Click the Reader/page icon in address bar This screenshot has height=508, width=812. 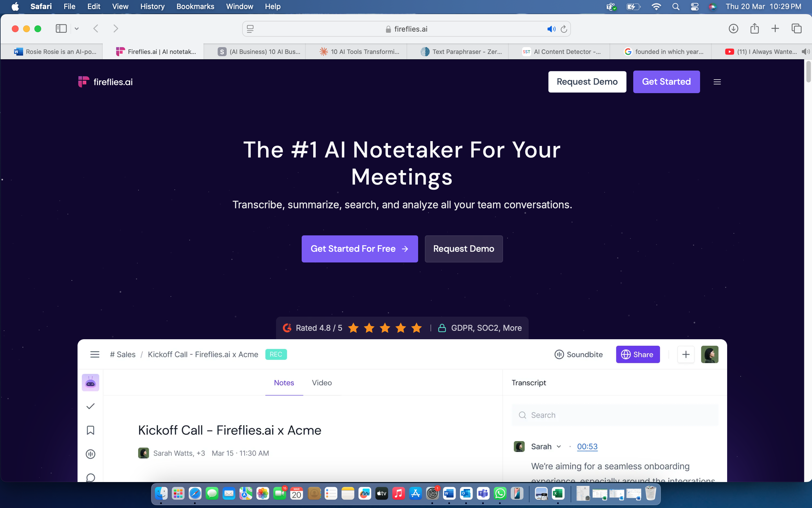[x=250, y=29]
